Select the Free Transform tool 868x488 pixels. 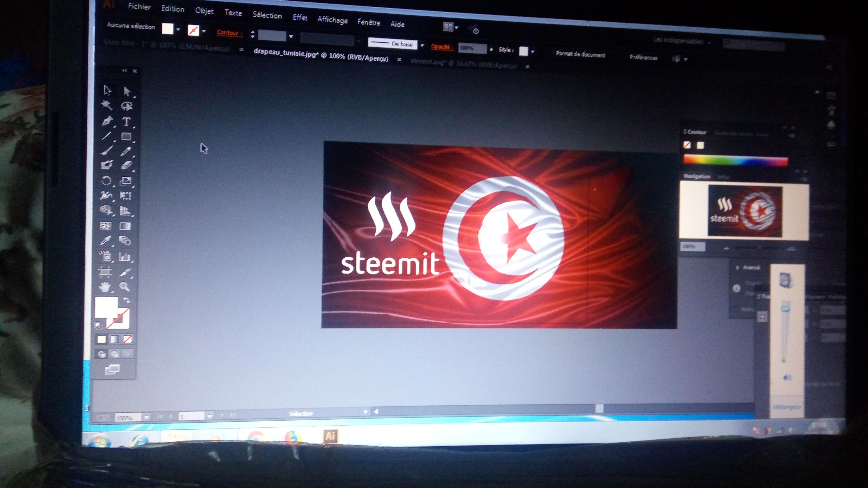click(x=126, y=196)
